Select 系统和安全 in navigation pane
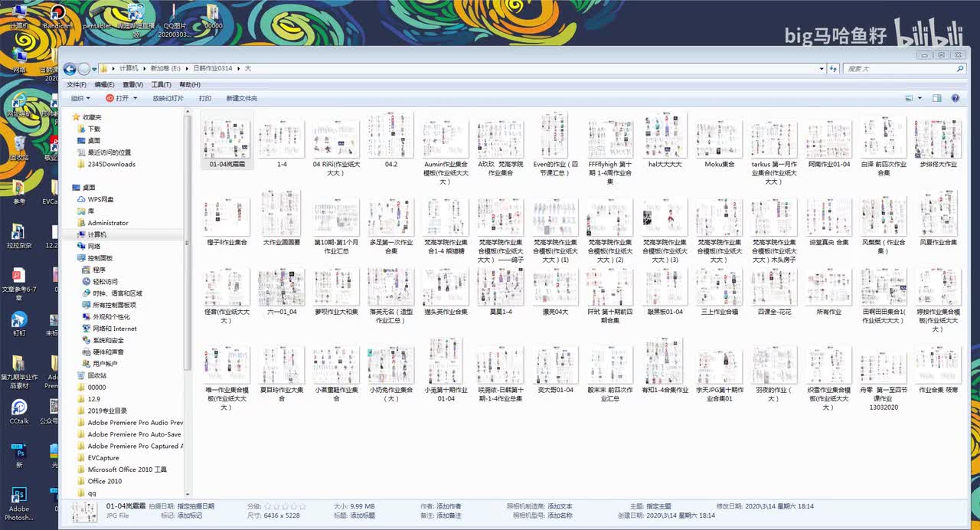This screenshot has width=980, height=530. 108,340
